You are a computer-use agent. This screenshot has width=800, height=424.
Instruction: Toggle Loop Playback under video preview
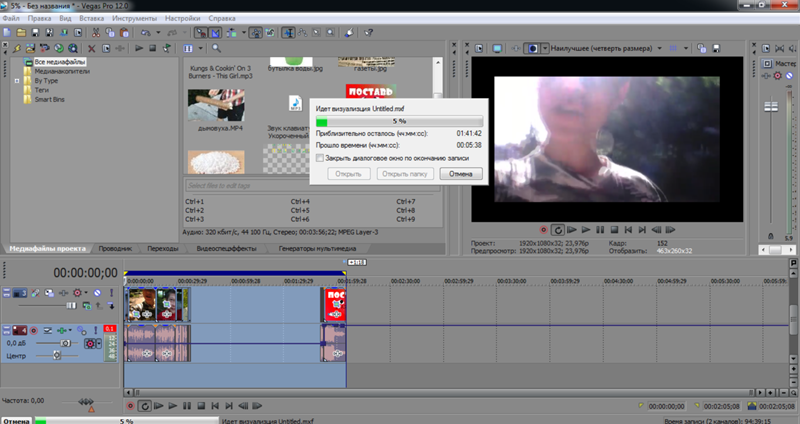point(558,230)
